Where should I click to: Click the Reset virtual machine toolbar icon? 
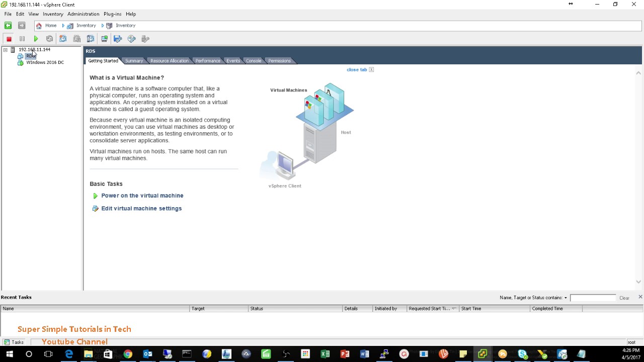pos(49,39)
